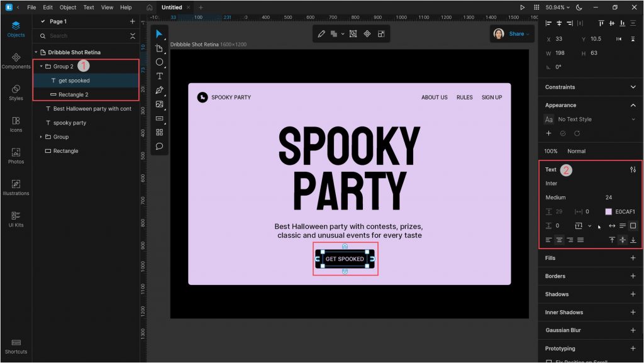Flip the selection vertically
Viewport: 644px width, 363px height.
click(633, 39)
